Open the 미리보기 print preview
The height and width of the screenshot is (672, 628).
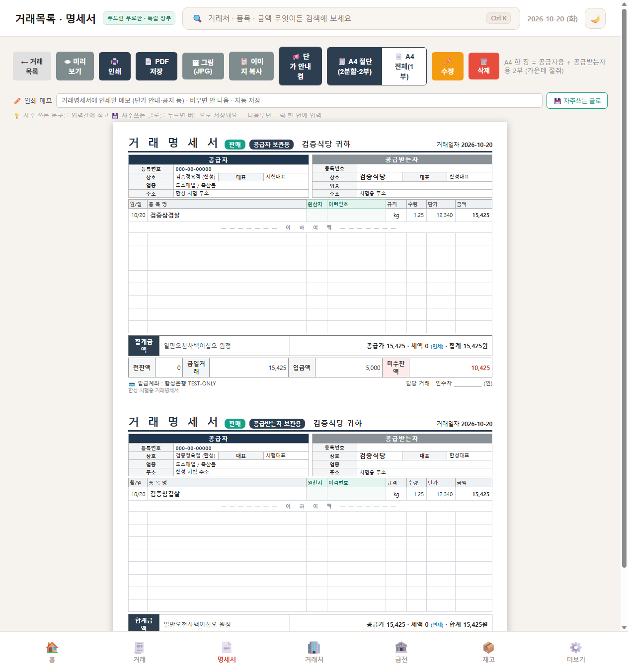75,66
